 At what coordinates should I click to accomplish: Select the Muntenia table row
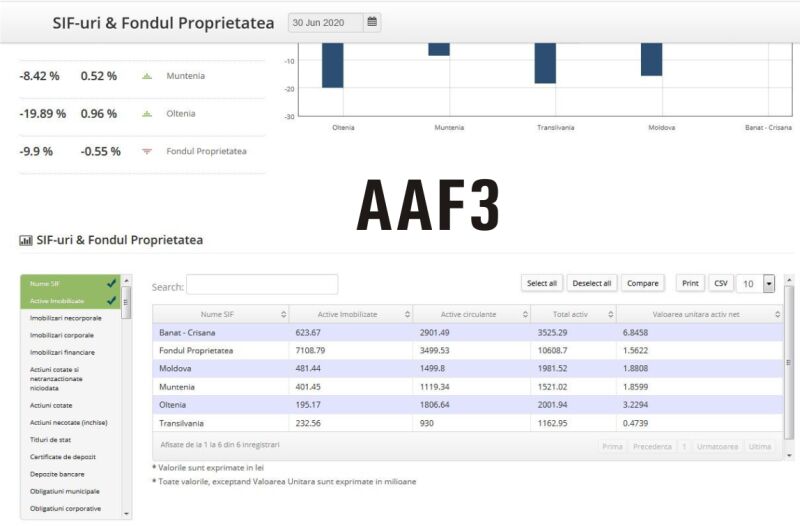click(x=467, y=387)
